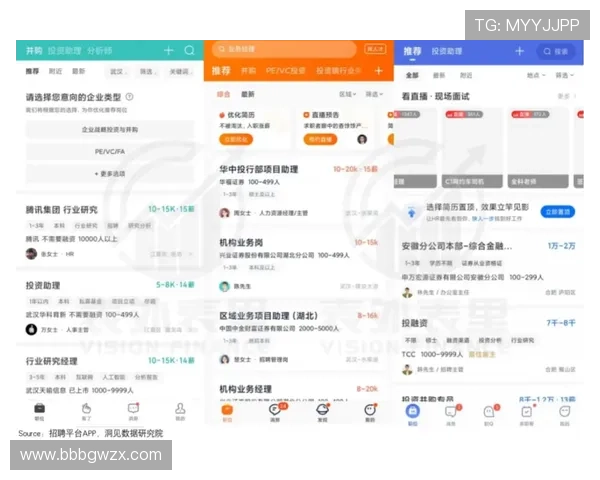Open 安徽分公司本部-综合金融 listing
The width and height of the screenshot is (600, 480).
tap(488, 269)
